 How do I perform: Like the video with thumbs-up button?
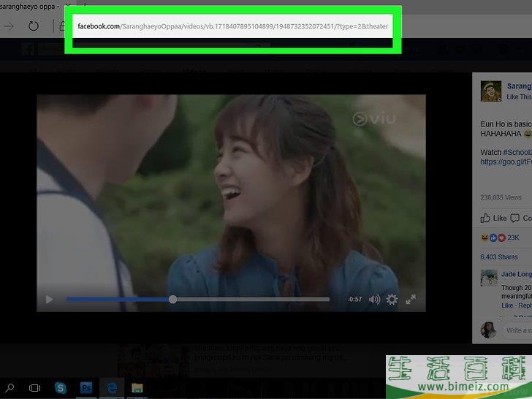[x=494, y=218]
